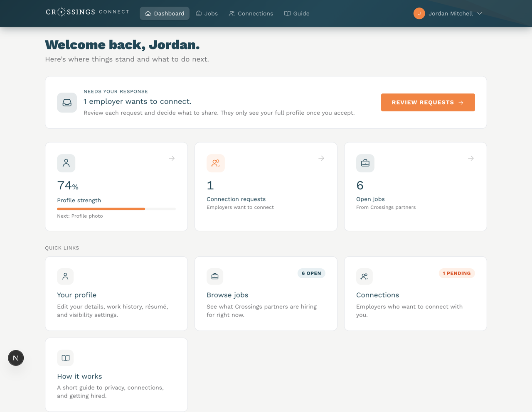Go to the Jobs tab
Viewport: 532px width, 412px height.
point(207,13)
